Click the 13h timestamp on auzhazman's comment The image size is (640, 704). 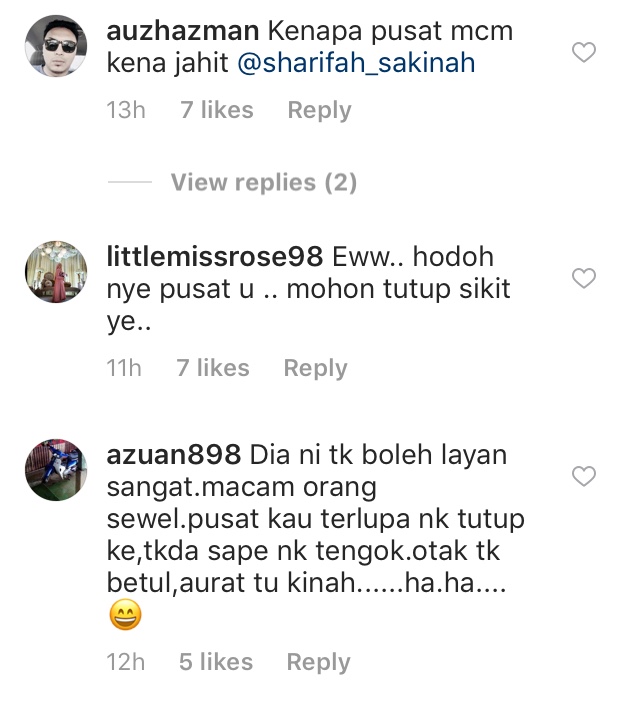coord(126,110)
